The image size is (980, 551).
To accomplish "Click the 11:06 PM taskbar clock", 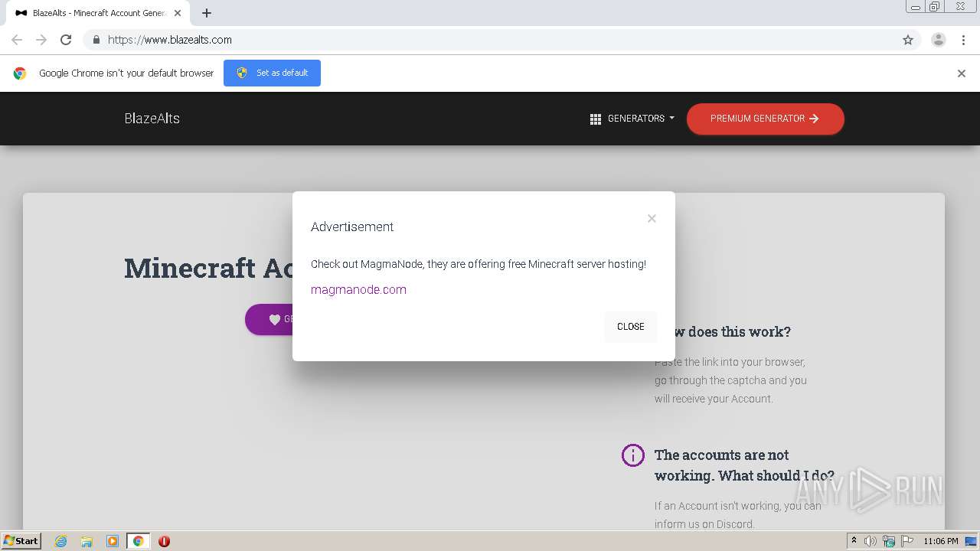I will tap(940, 541).
